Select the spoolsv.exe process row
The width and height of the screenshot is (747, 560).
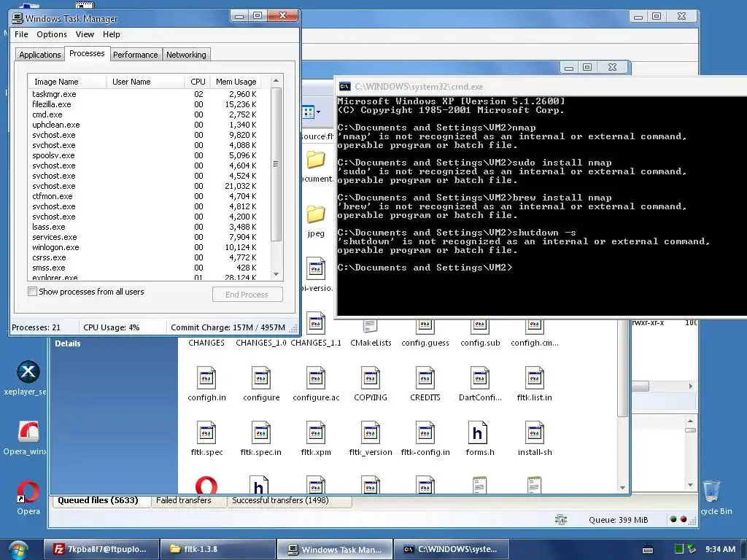144,156
